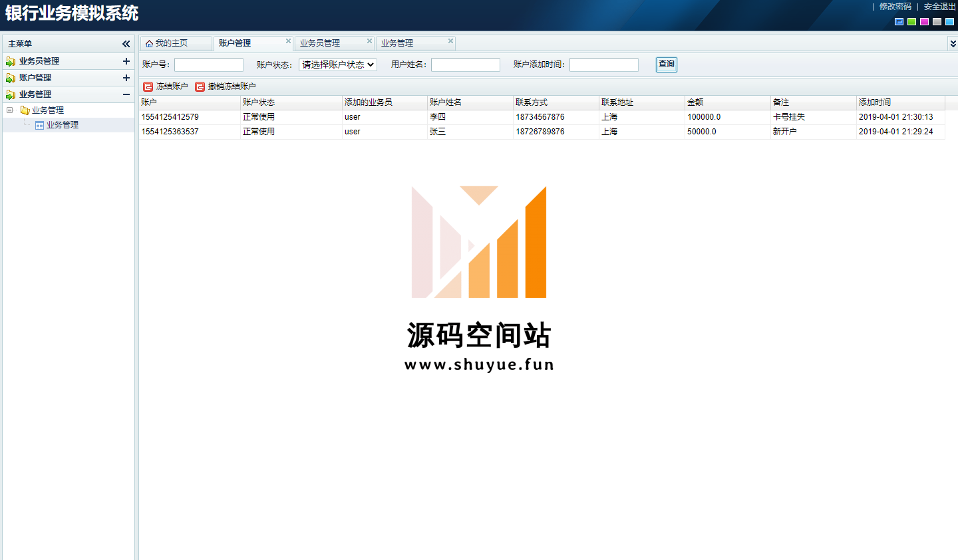Click the 联系地址 column header
958x560 pixels.
tap(642, 102)
